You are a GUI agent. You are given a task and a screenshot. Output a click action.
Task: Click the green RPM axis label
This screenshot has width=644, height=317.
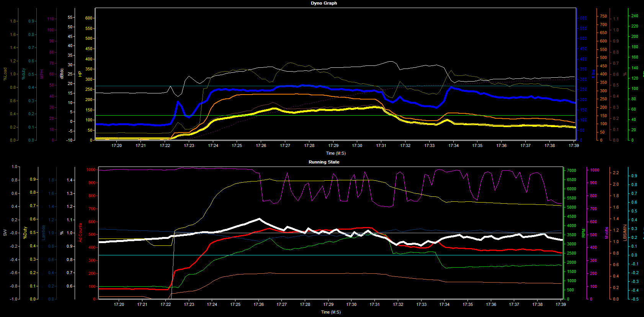click(584, 233)
